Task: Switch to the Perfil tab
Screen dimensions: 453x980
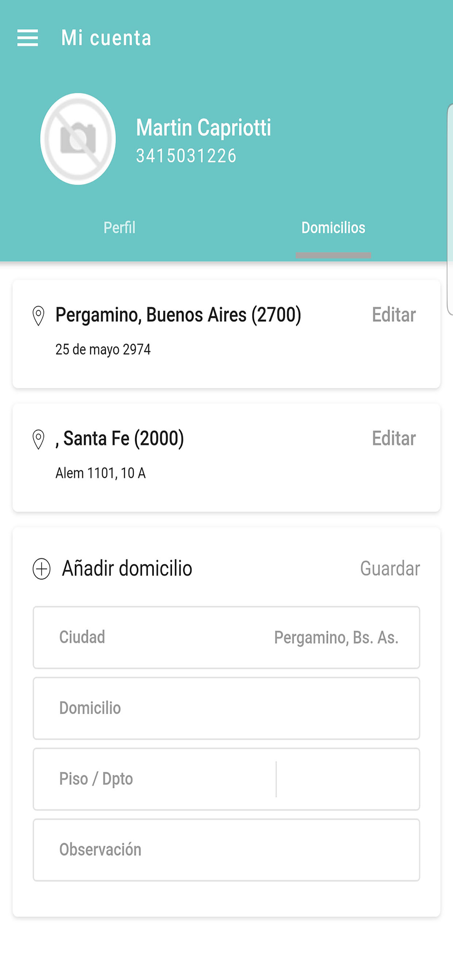Action: (120, 228)
